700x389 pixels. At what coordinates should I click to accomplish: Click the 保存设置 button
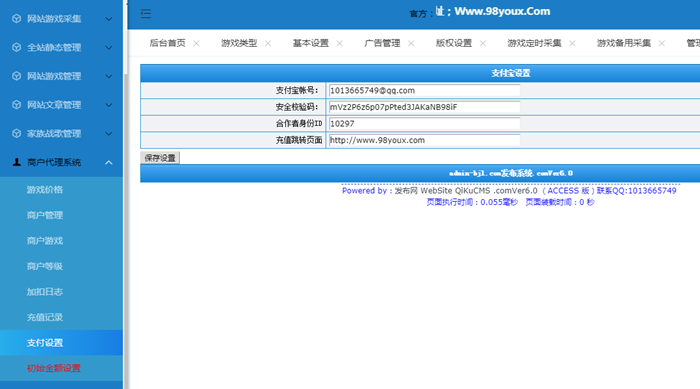[x=160, y=158]
